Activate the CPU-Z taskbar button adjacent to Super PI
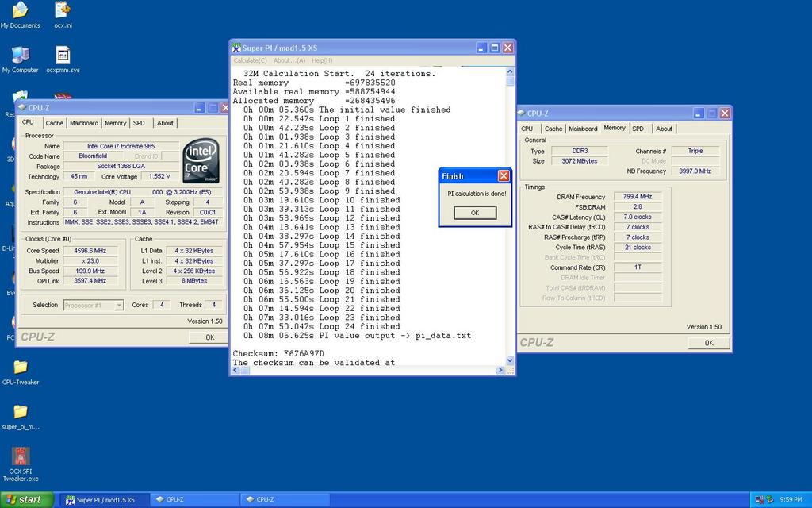The height and width of the screenshot is (508, 812). point(195,500)
